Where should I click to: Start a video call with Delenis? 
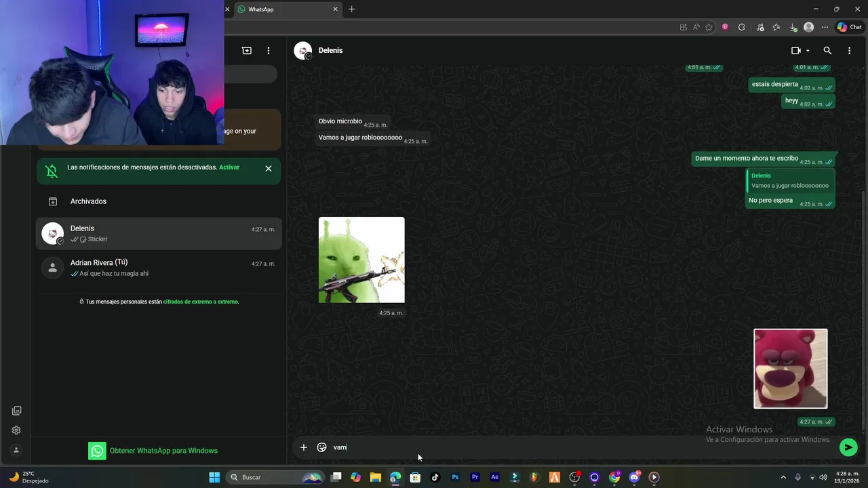[796, 51]
